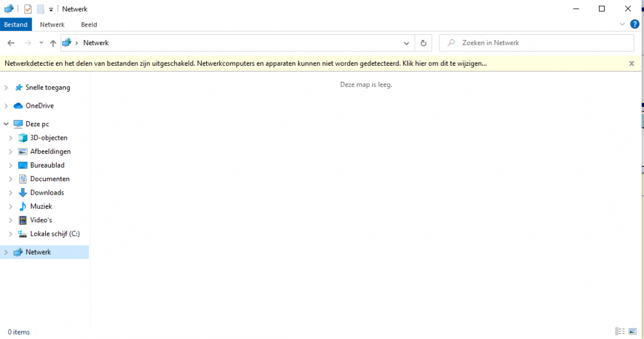This screenshot has width=644, height=339.
Task: Open Customize Quick Access Toolbar dropdown
Action: coord(51,9)
